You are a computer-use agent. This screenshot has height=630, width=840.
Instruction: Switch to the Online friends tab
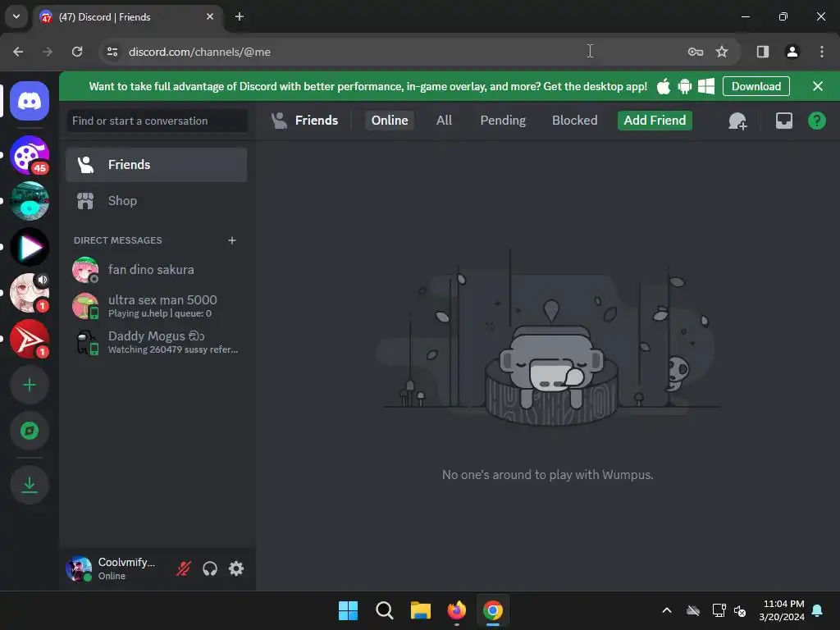pos(390,121)
